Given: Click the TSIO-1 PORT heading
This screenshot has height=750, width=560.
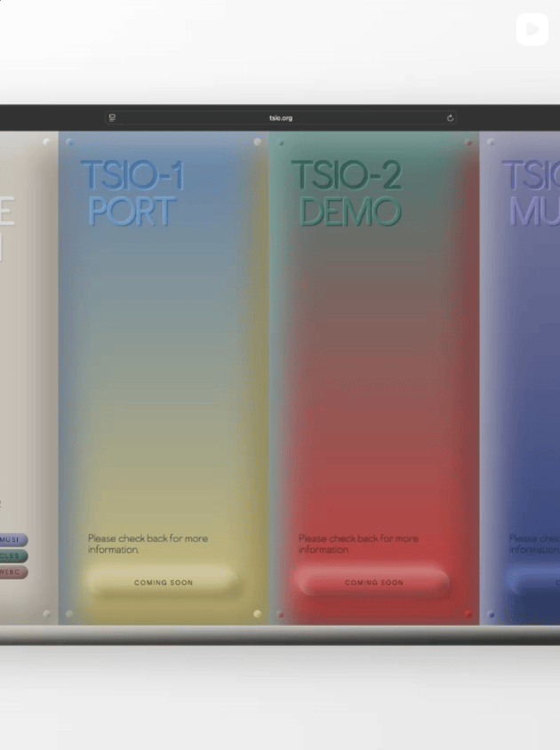Looking at the screenshot, I should coord(132,193).
